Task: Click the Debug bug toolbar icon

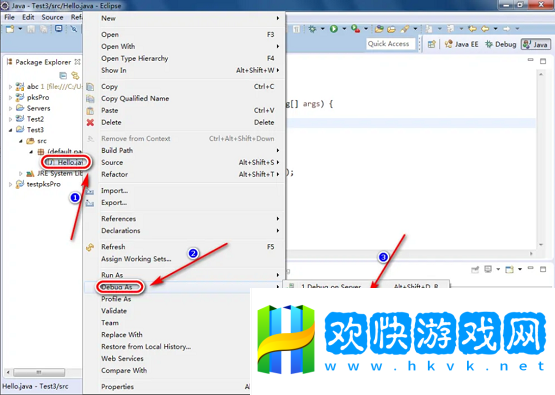Action: (x=312, y=29)
